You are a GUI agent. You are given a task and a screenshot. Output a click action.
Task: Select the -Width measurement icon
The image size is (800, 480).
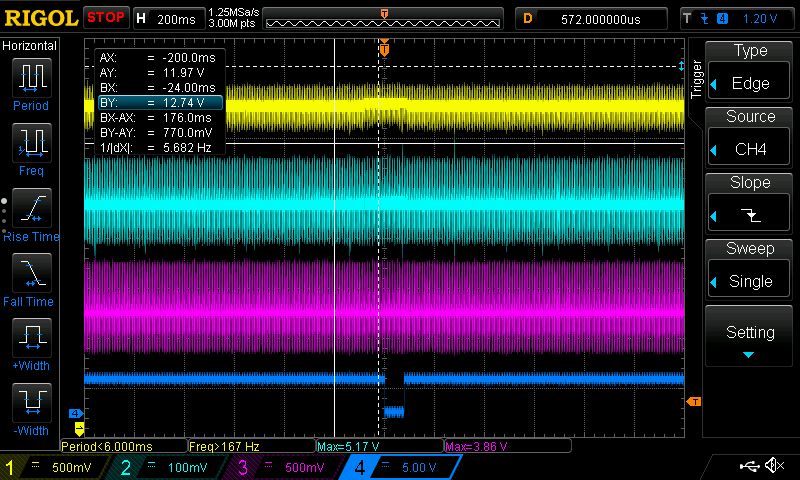pos(32,402)
